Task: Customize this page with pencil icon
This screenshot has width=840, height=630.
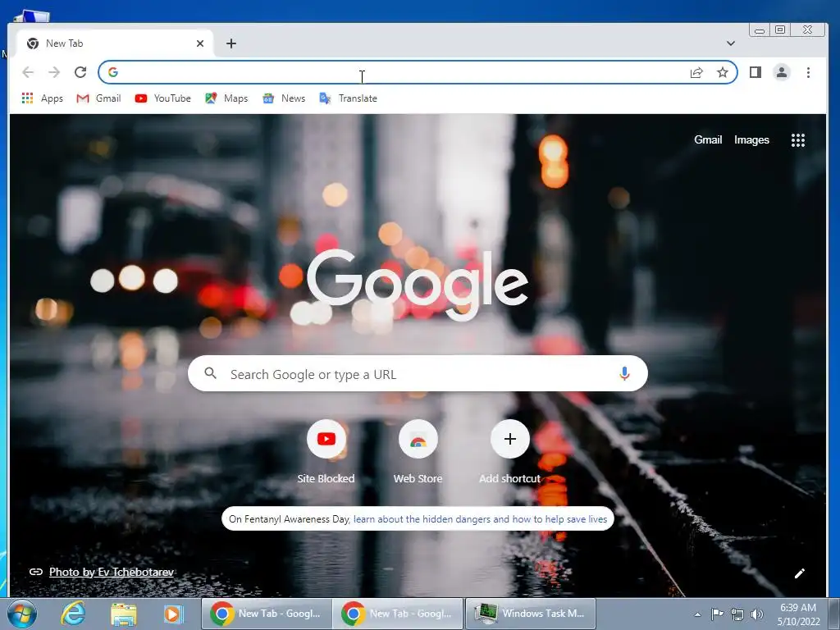Action: click(x=799, y=573)
